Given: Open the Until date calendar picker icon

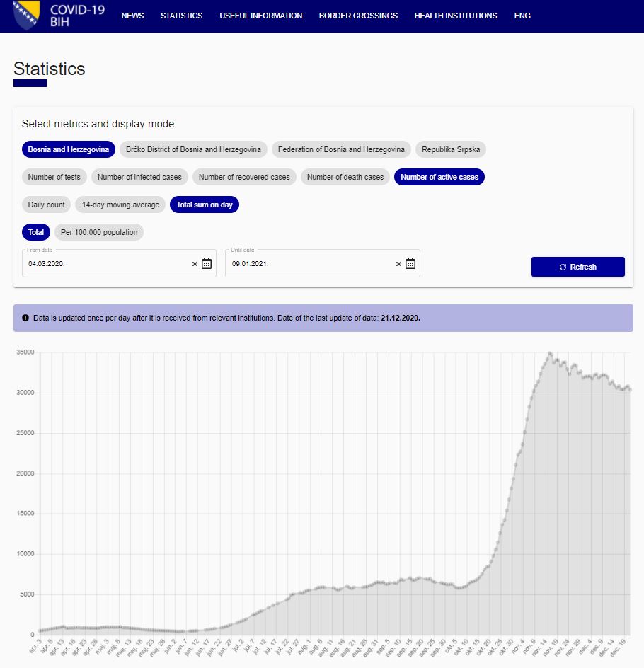Looking at the screenshot, I should pos(410,264).
